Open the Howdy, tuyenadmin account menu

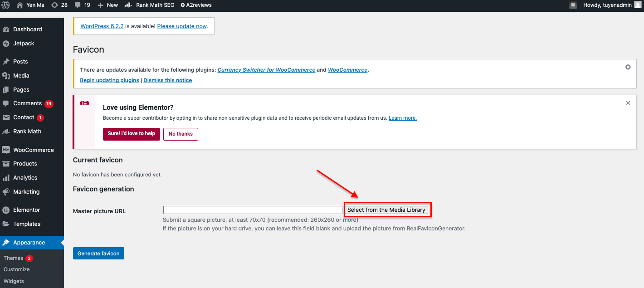coord(612,5)
